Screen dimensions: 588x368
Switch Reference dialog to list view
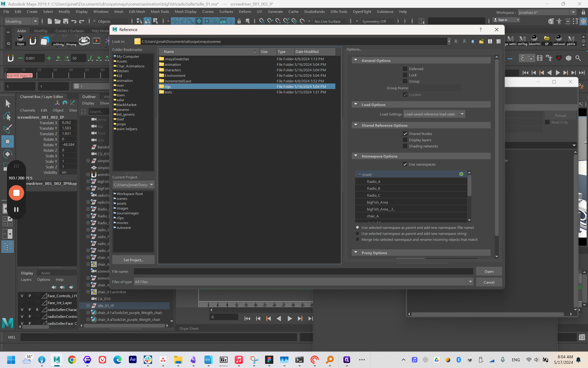click(490, 41)
